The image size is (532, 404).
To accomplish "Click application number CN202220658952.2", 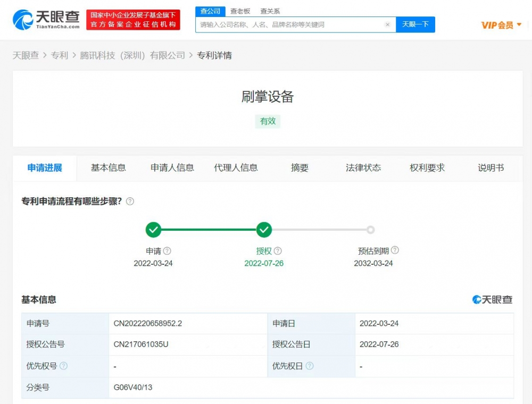I will tap(147, 323).
